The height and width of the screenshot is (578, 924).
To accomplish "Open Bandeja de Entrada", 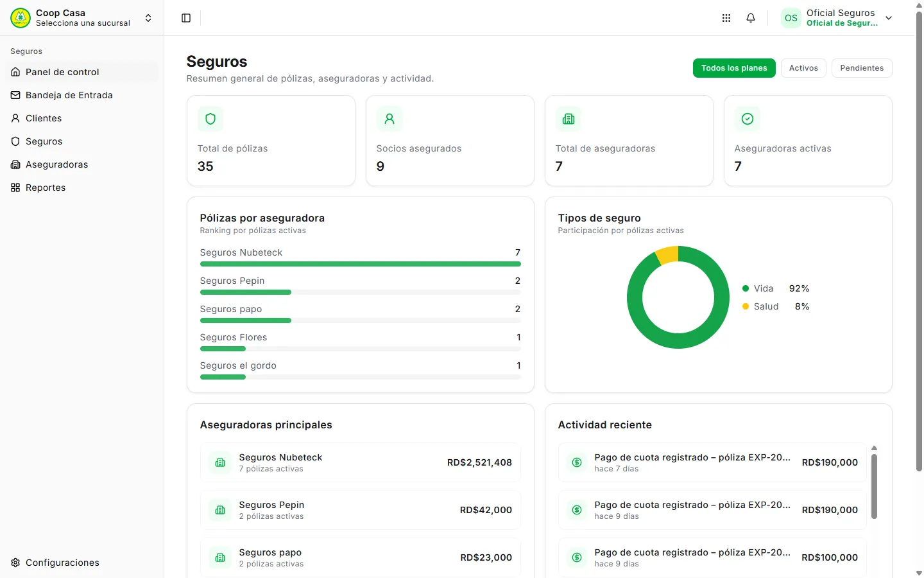I will (x=81, y=95).
